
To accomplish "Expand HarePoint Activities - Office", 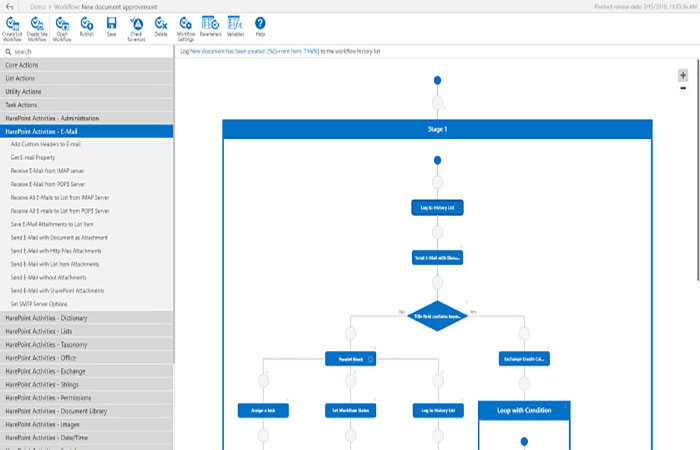I will (x=87, y=358).
